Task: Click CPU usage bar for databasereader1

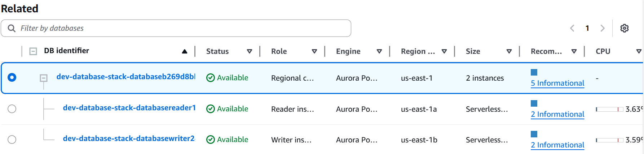Action: (609, 109)
